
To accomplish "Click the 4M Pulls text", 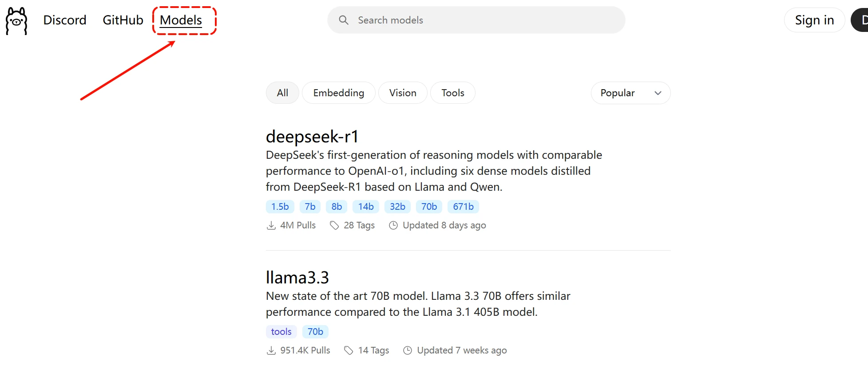I will [298, 225].
